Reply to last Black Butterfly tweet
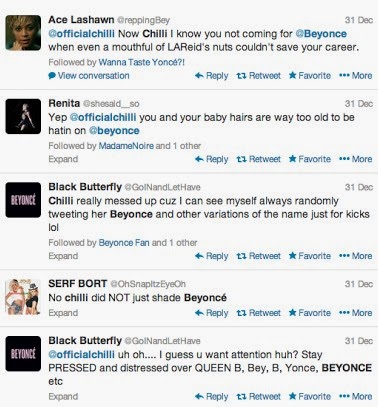 point(211,396)
